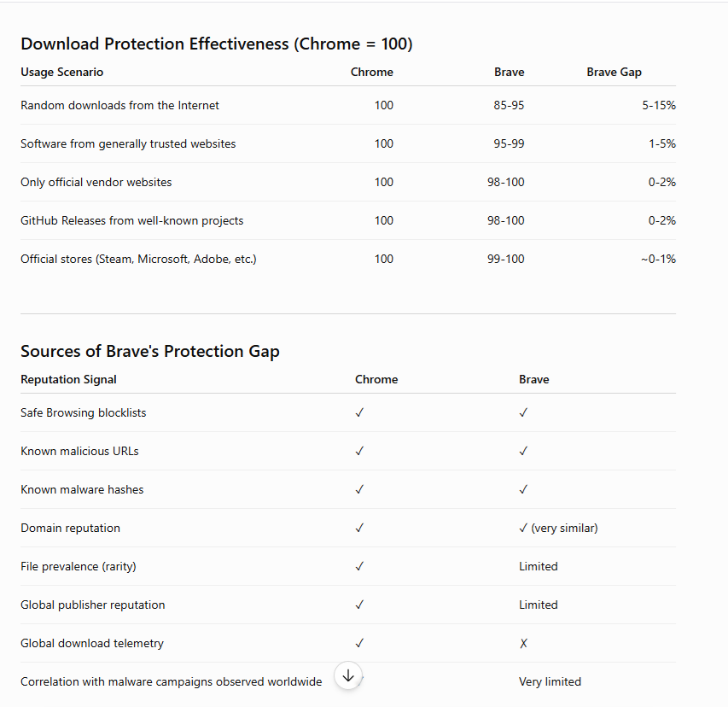Click the "GitHub Releases from well-known projects" text
Image resolution: width=728 pixels, height=707 pixels.
click(131, 220)
